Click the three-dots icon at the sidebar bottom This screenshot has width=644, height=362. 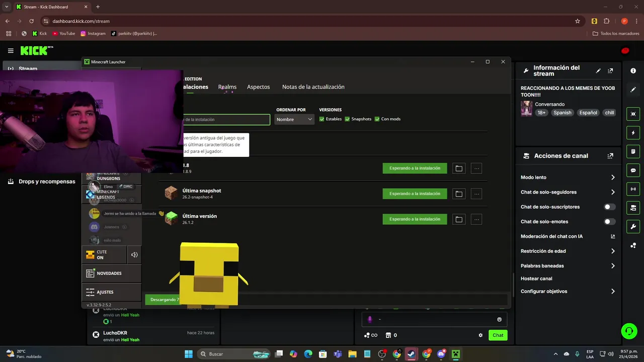(633, 245)
